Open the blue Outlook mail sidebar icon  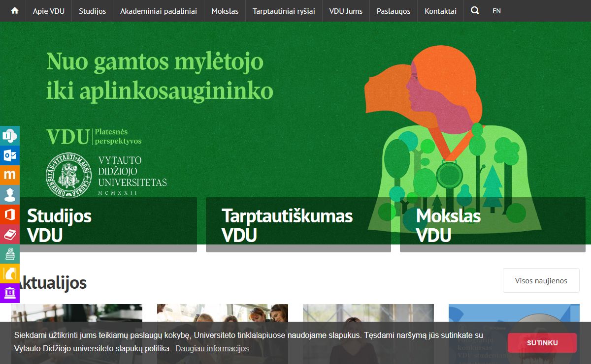coord(10,155)
